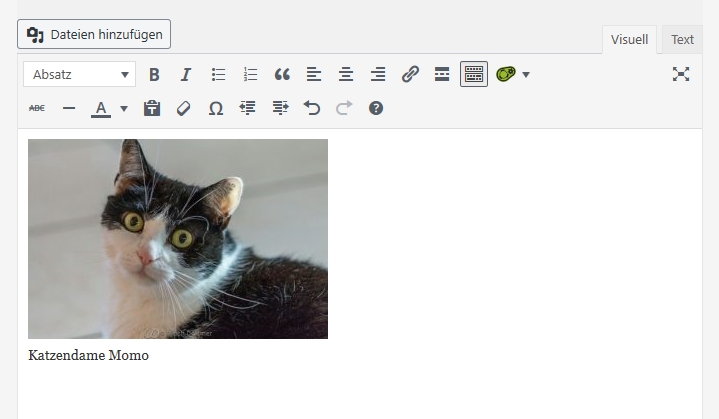Toggle the toolbar kitchen sink button
The image size is (719, 419).
pyautogui.click(x=474, y=74)
